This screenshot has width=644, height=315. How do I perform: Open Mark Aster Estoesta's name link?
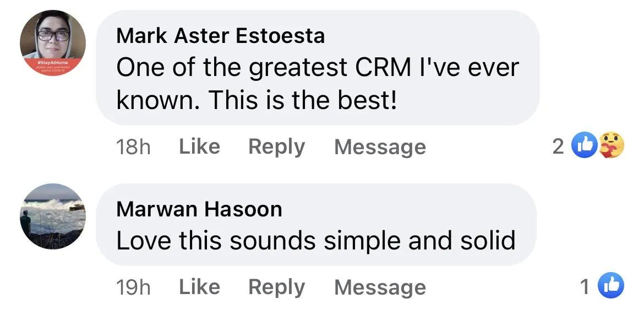(x=221, y=36)
